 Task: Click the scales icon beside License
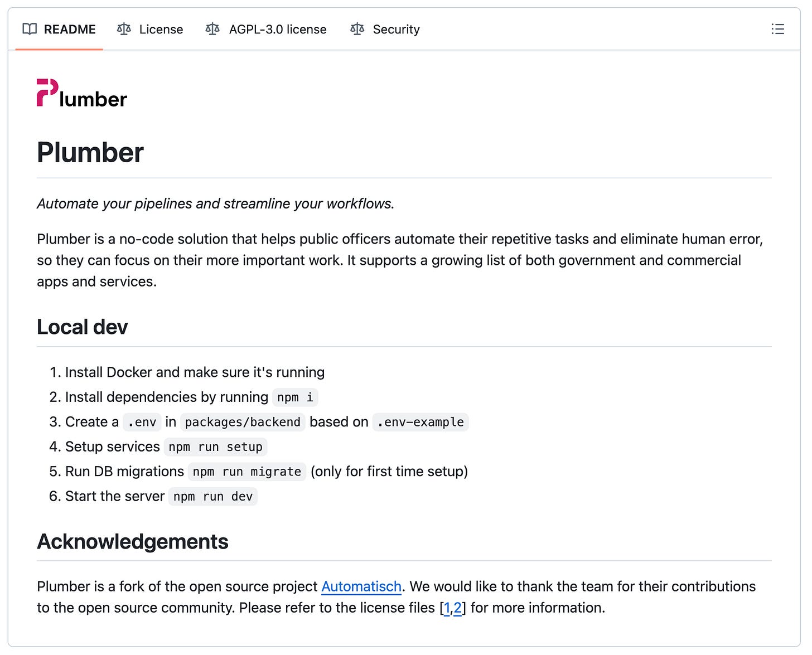pos(124,29)
